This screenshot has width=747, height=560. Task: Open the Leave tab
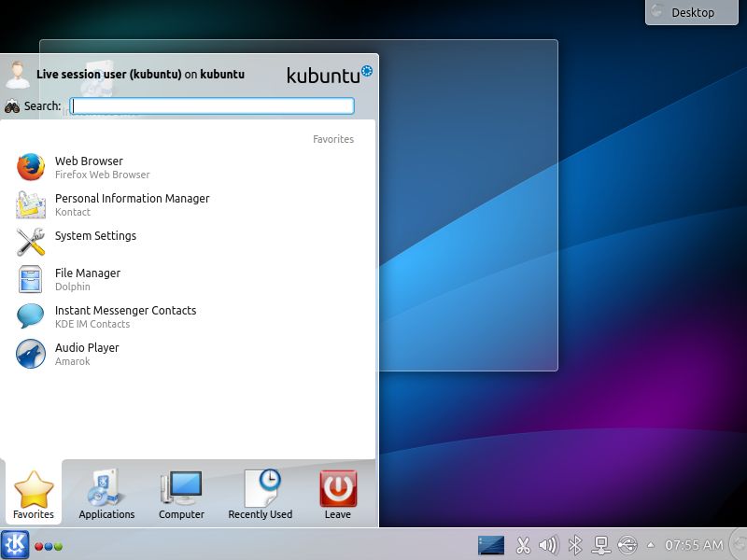(338, 495)
